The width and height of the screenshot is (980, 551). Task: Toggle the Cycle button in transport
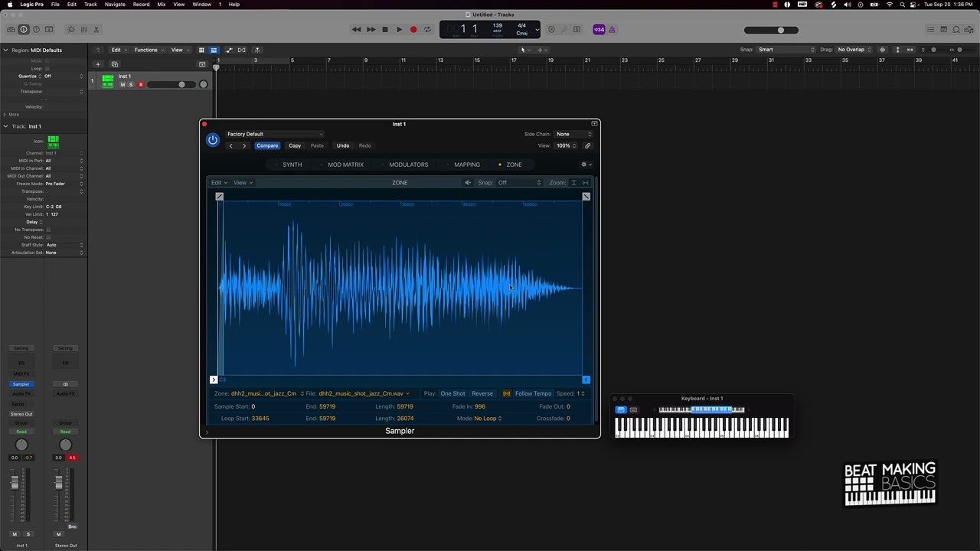427,30
